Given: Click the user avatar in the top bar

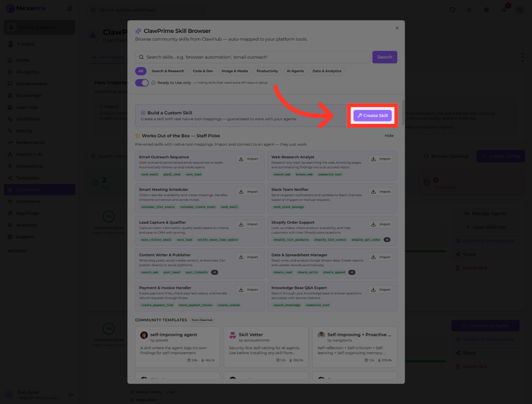Looking at the screenshot, I should pos(520,10).
